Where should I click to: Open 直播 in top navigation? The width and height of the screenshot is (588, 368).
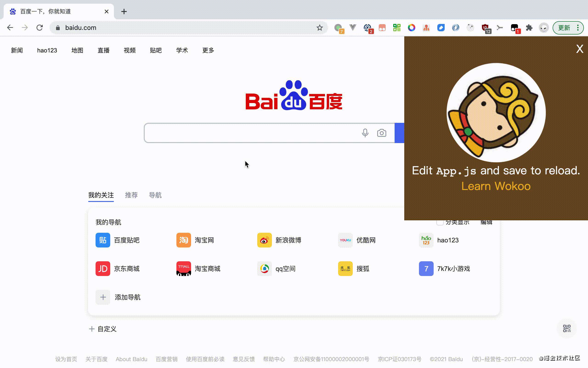tap(104, 50)
